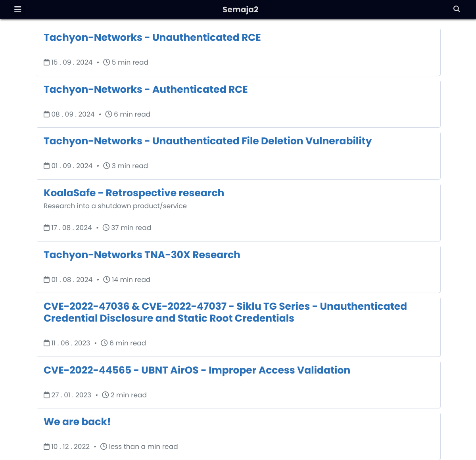This screenshot has width=476, height=460.
Task: Click calendar icon beside 08 . 09 . 2024
Action: [x=47, y=114]
